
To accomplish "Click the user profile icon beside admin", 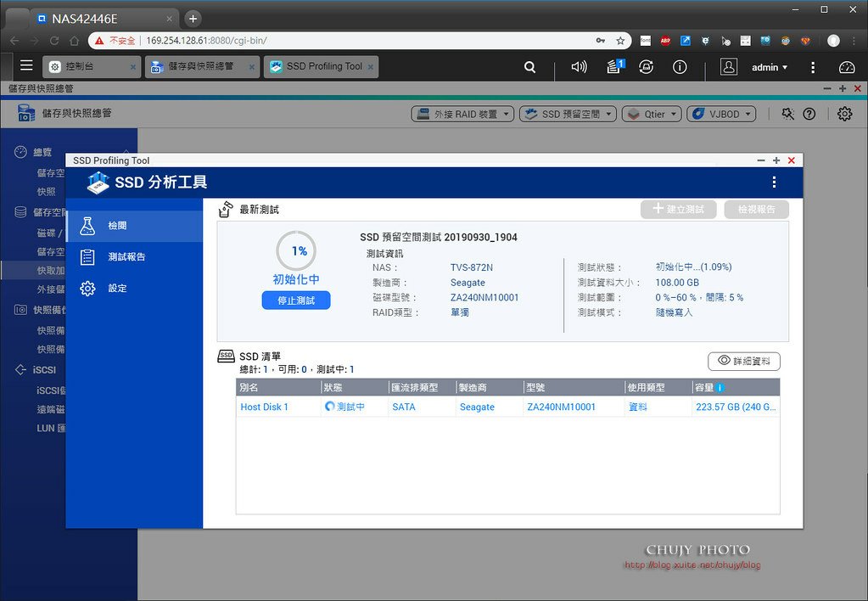I will (729, 67).
